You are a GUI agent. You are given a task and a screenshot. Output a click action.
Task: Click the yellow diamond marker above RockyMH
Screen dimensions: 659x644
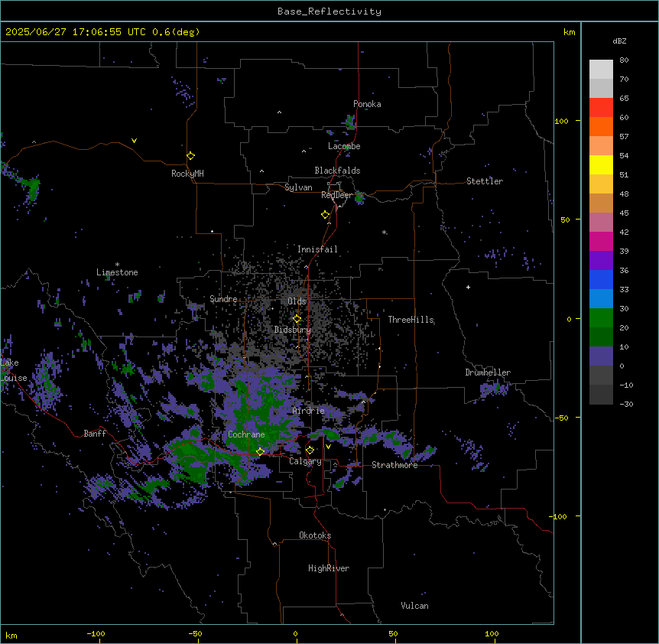190,156
